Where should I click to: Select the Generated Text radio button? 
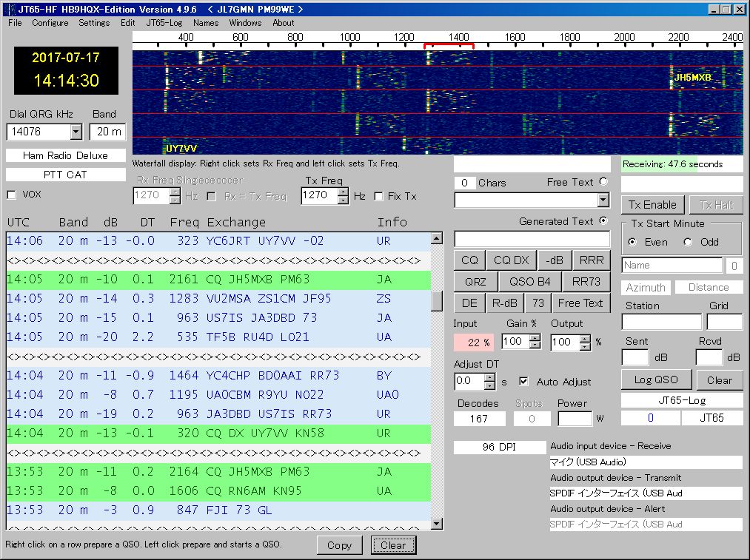(x=603, y=220)
